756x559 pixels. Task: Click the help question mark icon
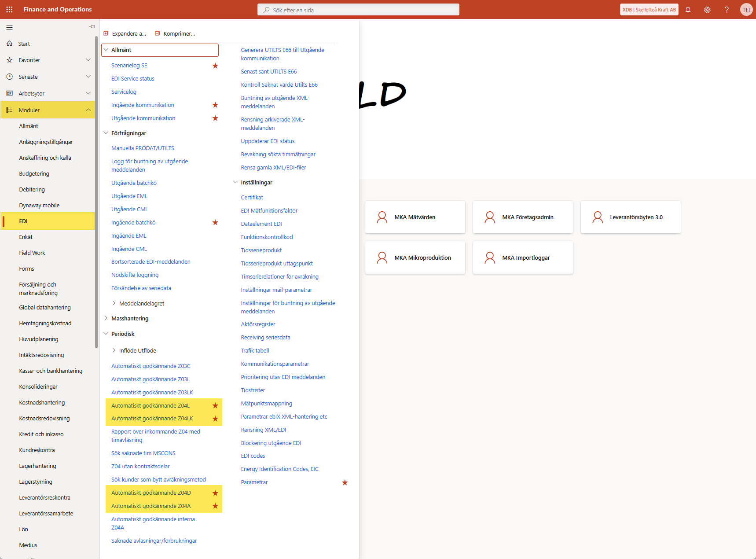[x=727, y=10]
